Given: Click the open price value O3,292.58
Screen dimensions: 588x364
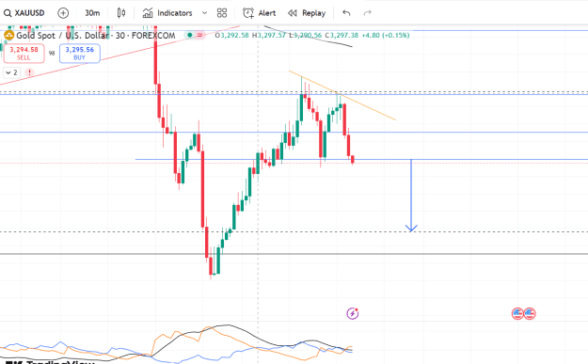Looking at the screenshot, I should coord(231,35).
